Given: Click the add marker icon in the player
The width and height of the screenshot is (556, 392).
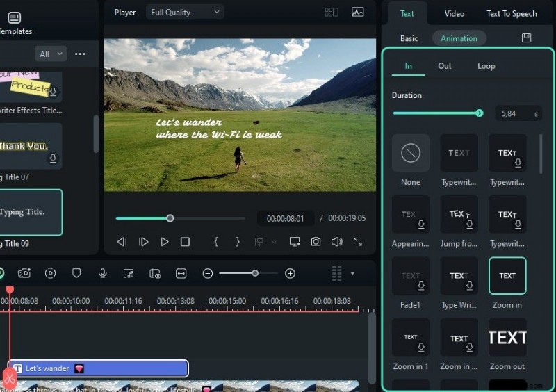Looking at the screenshot, I should [x=259, y=242].
